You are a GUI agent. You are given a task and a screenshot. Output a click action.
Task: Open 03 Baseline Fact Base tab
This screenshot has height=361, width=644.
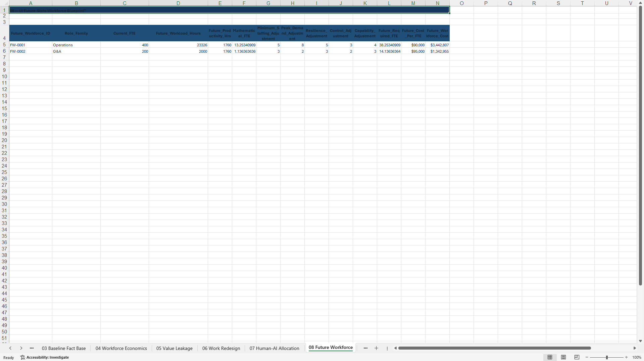pos(64,348)
